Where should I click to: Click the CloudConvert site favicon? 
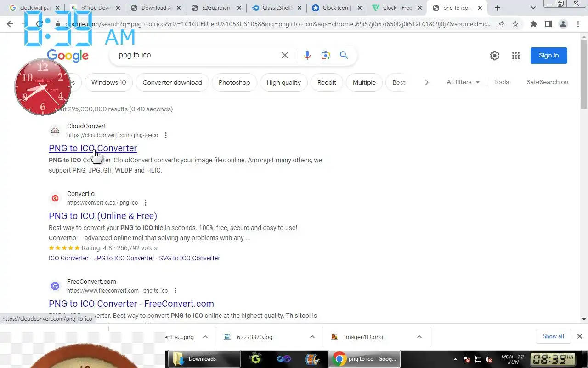55,131
